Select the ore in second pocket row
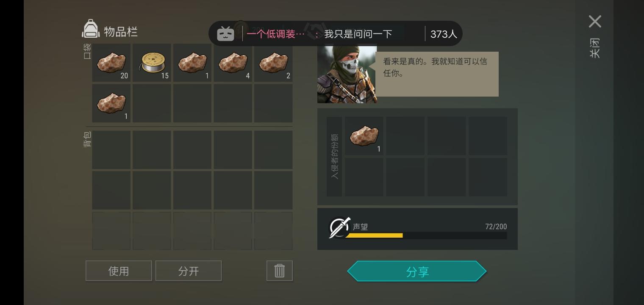Screen dimensions: 644x305 tap(111, 103)
